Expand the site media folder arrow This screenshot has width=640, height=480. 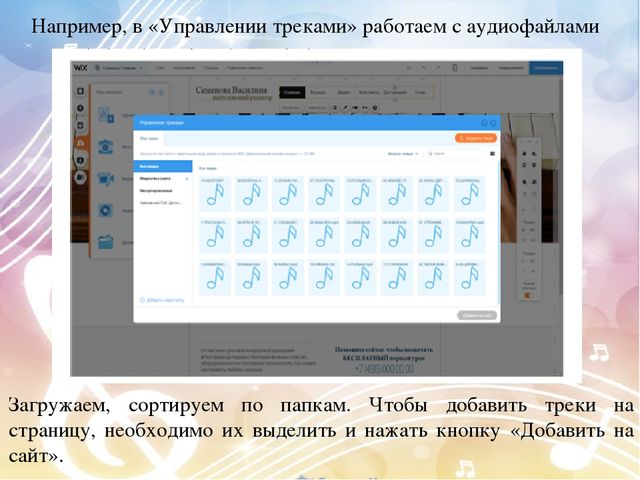tap(187, 178)
